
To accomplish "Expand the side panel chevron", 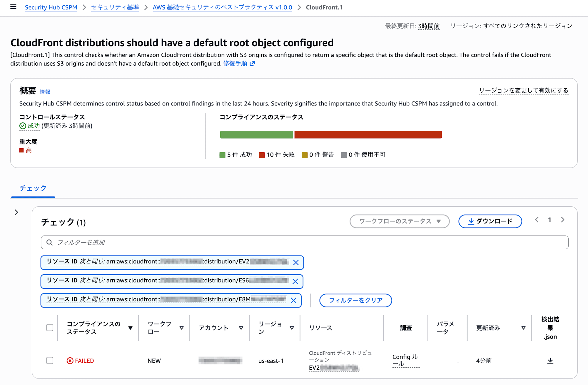I will pos(16,213).
